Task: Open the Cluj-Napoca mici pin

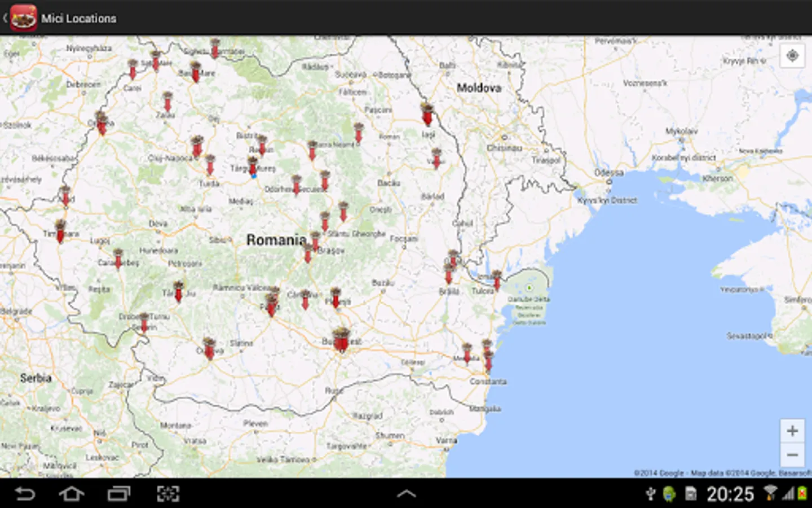Action: pyautogui.click(x=197, y=147)
